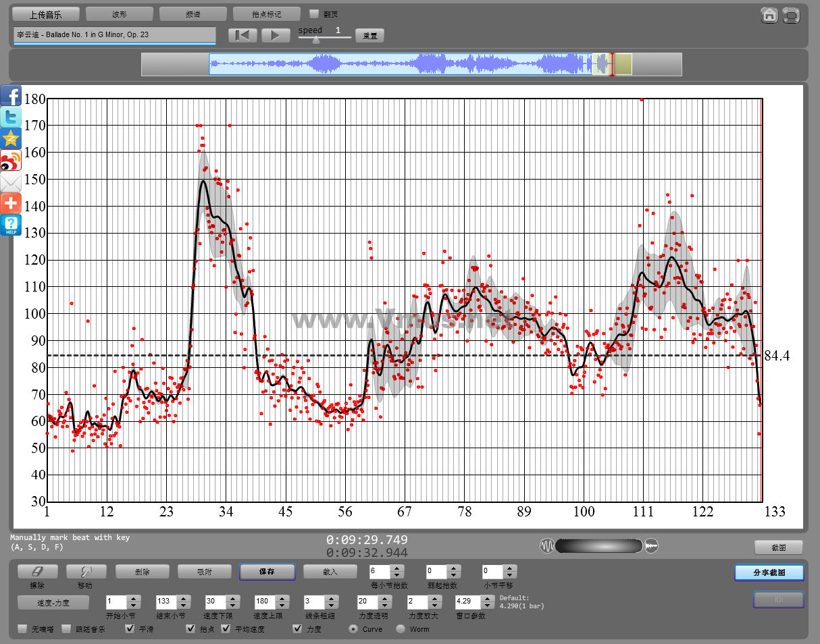Select the Worm radio button
The height and width of the screenshot is (644, 820).
pos(401,629)
